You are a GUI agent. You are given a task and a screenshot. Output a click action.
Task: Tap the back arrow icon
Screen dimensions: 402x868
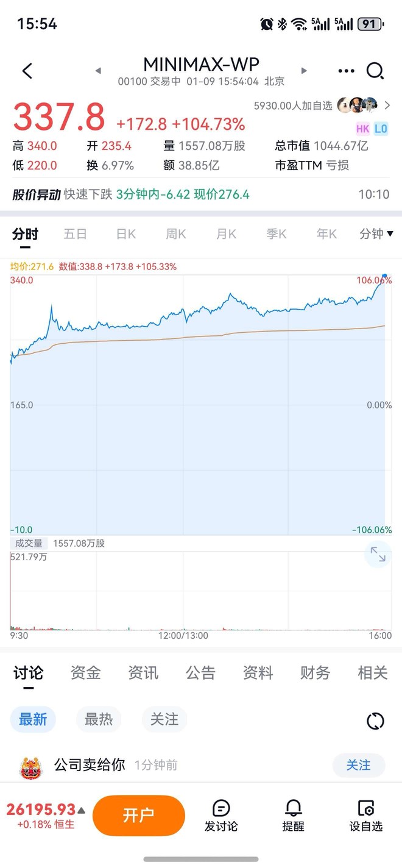[x=27, y=71]
